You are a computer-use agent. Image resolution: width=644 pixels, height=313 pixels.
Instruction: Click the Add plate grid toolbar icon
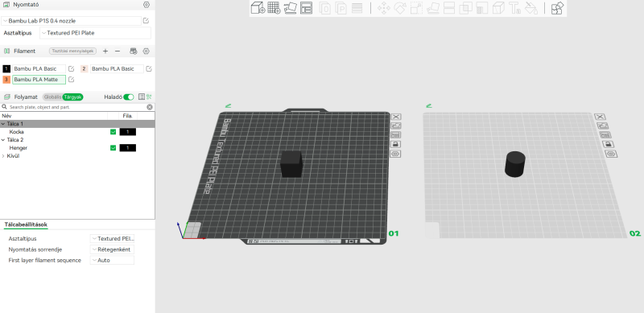pyautogui.click(x=274, y=8)
